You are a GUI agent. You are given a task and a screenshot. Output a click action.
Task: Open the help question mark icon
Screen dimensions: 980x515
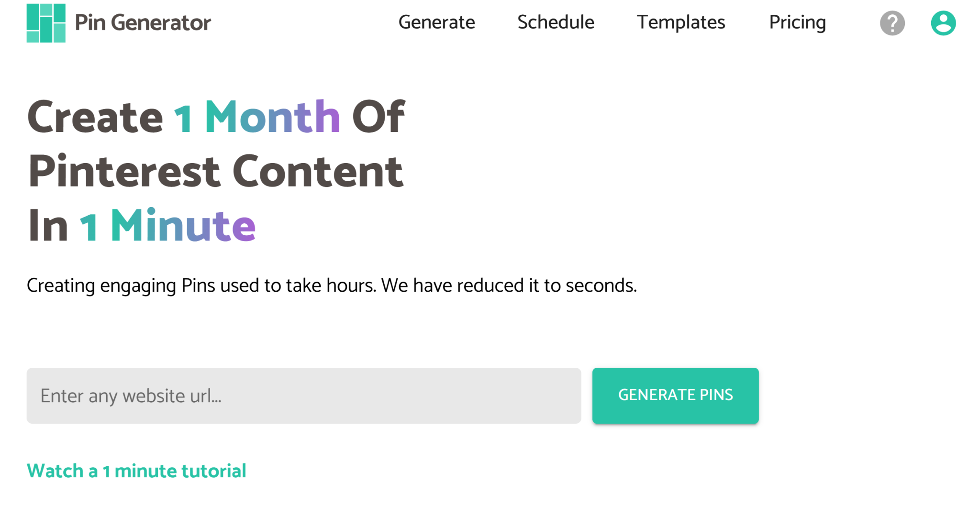coord(892,23)
